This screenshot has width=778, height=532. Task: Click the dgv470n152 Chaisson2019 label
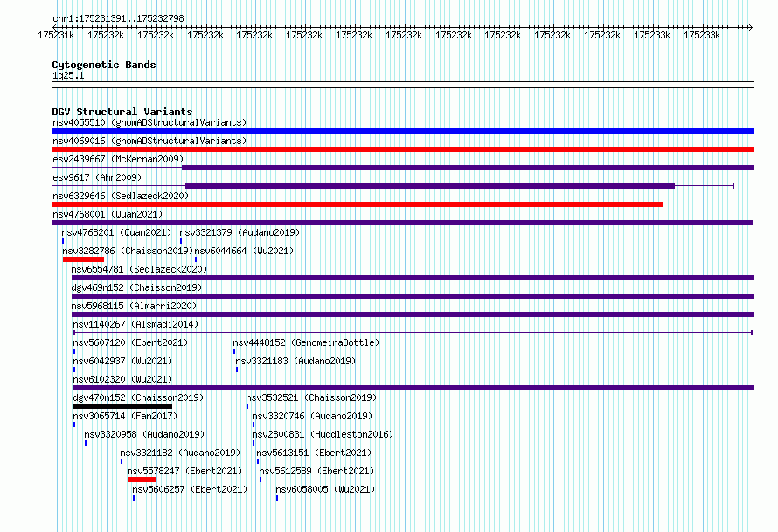[138, 397]
